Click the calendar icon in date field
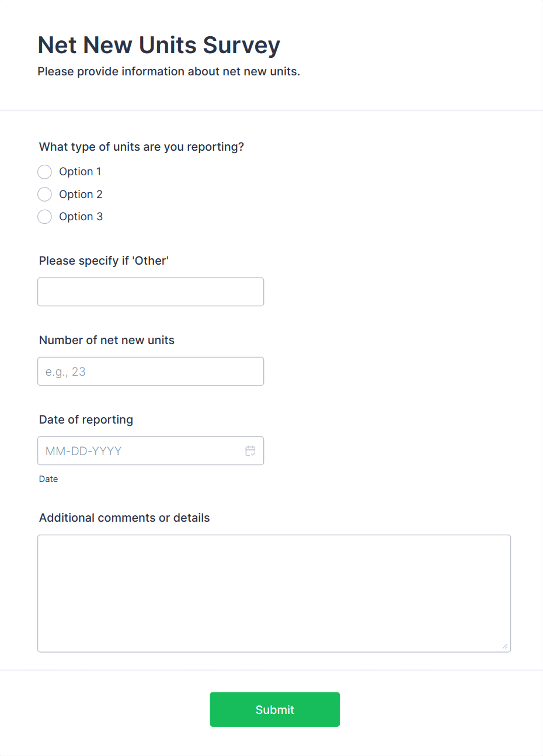Screen dimensions: 543x756 [250, 450]
